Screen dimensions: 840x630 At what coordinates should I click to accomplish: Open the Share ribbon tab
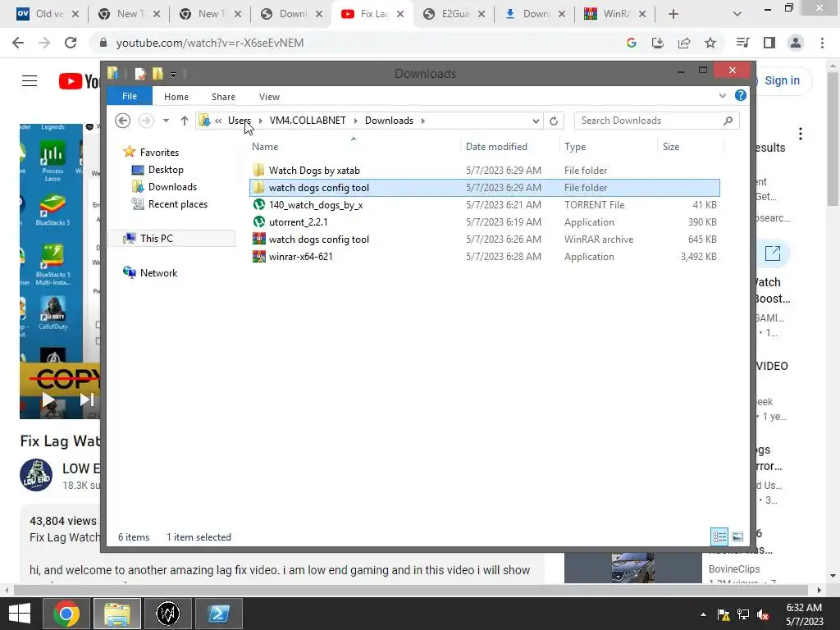pyautogui.click(x=223, y=97)
